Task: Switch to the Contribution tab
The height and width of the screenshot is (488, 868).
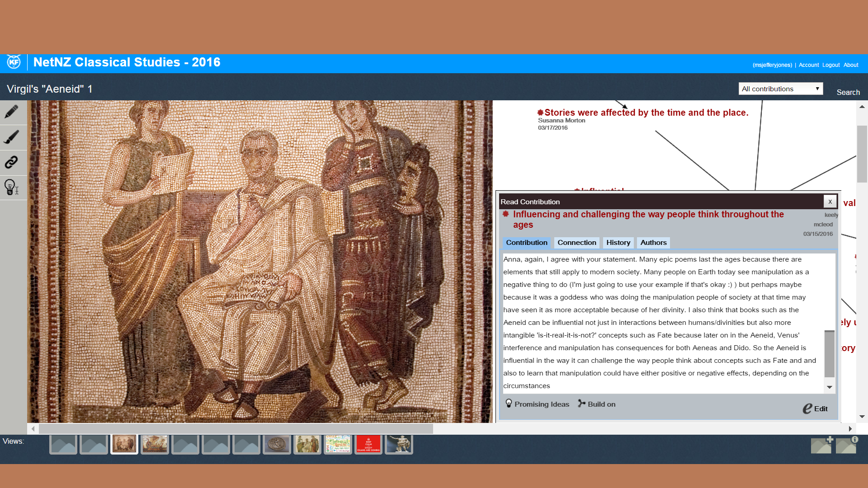Action: tap(527, 243)
